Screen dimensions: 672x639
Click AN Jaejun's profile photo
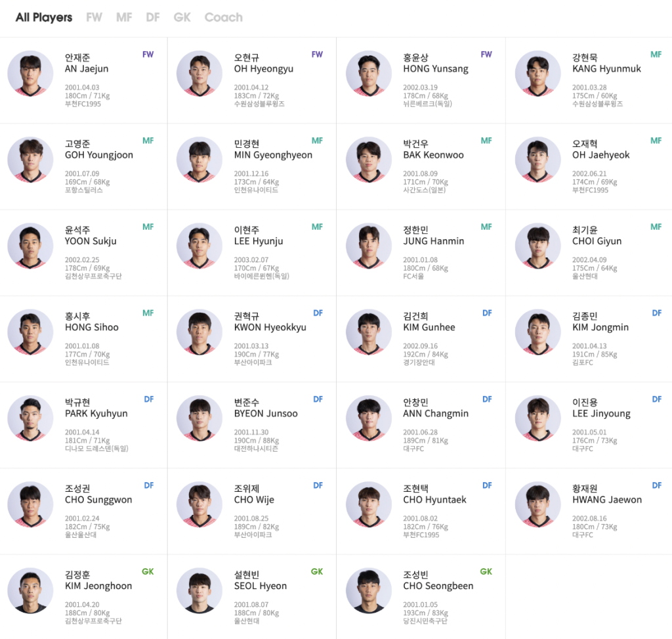click(30, 74)
